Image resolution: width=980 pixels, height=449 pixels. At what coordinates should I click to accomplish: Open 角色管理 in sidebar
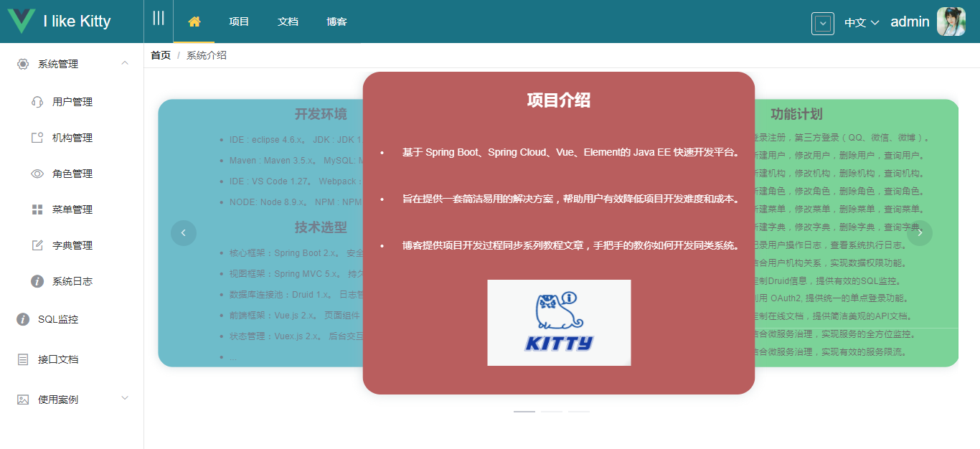[72, 174]
